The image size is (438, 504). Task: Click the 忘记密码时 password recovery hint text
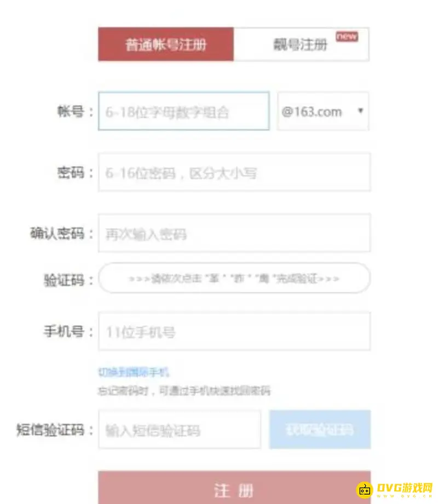coord(184,391)
